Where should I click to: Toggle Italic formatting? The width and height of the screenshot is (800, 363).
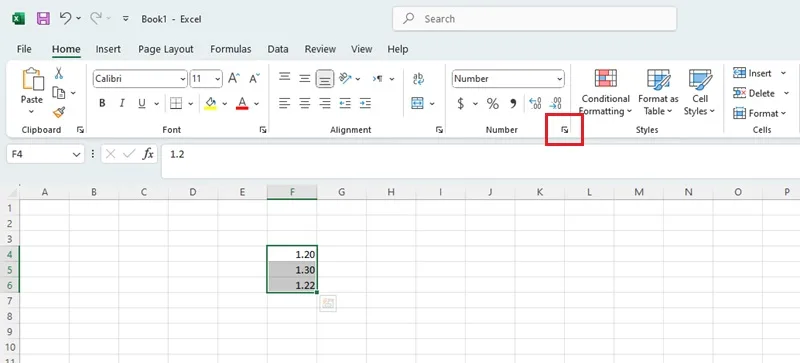pos(122,104)
